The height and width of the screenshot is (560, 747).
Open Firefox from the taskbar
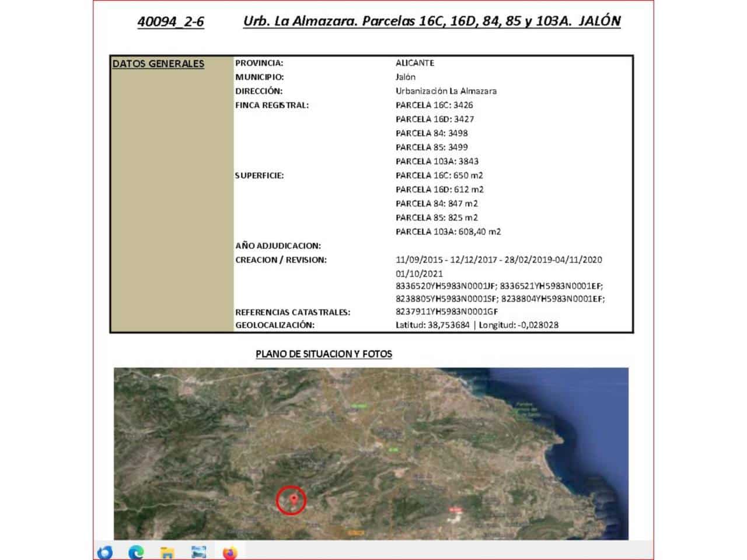coord(229,551)
